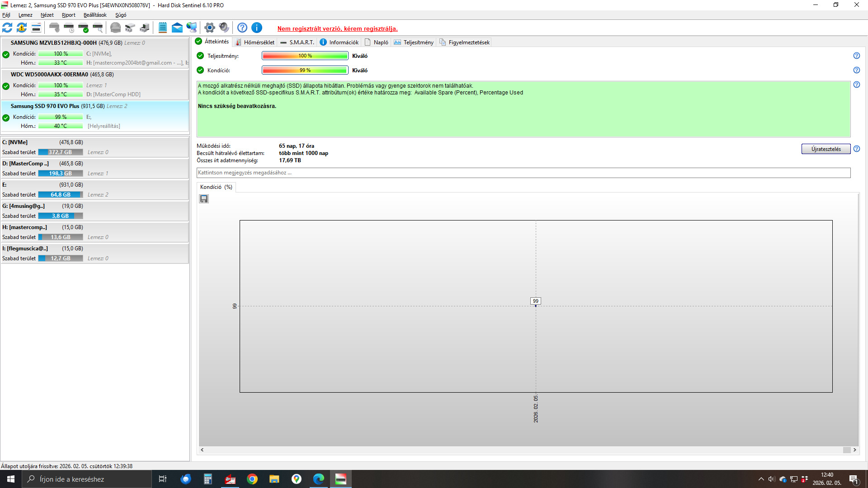This screenshot has width=868, height=488.
Task: Click the comment field below lifetime info
Action: click(x=523, y=173)
